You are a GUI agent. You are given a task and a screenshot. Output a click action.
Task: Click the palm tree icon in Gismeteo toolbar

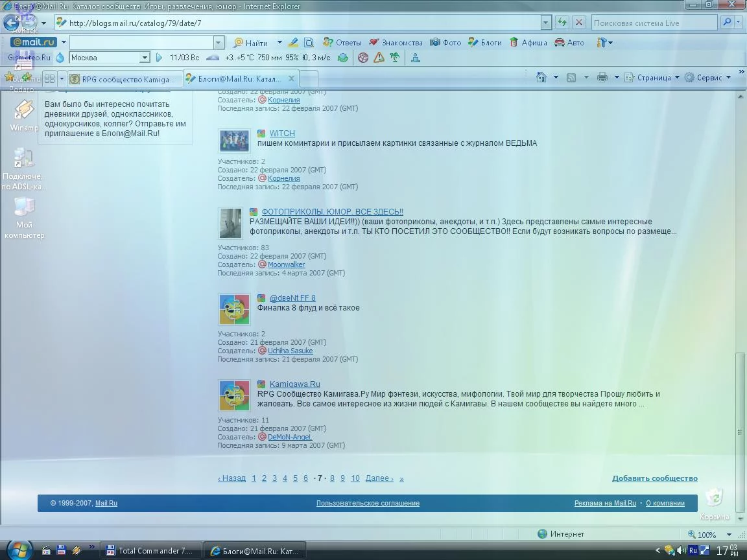[394, 58]
